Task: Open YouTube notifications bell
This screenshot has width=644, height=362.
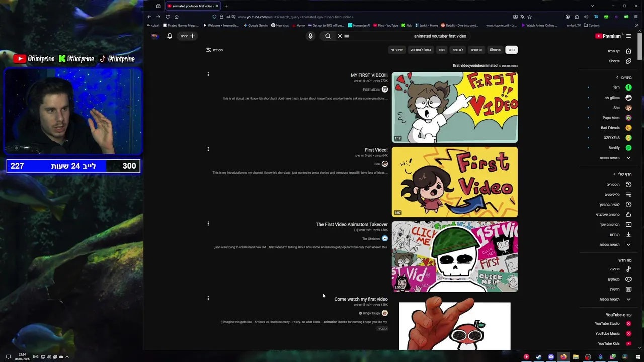Action: click(x=170, y=36)
